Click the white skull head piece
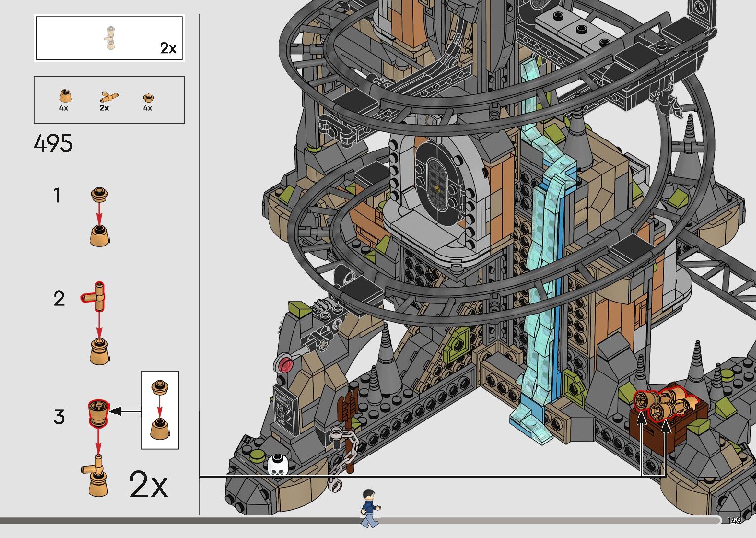Screen dimensions: 756x538 click(278, 464)
